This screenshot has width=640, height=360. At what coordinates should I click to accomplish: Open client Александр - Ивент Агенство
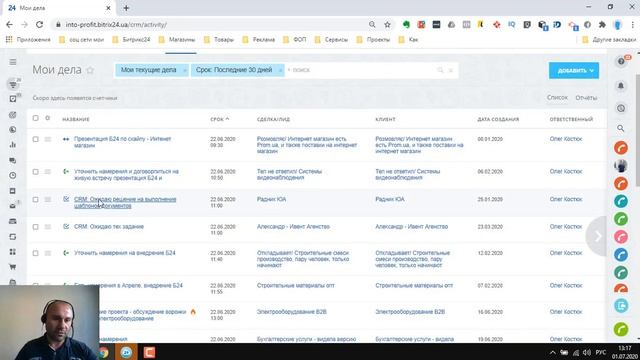click(411, 227)
